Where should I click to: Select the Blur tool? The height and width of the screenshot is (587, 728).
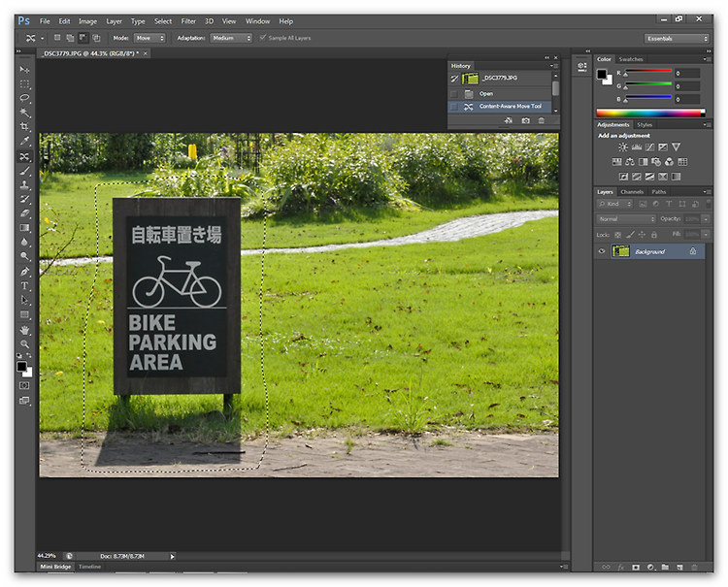[24, 242]
